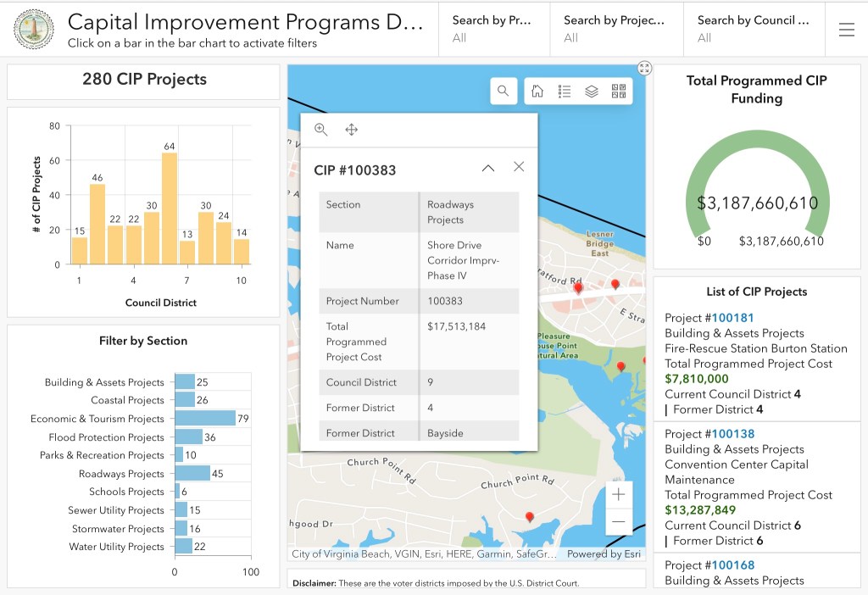
Task: Open the hamburger menu in header
Action: pos(846,30)
